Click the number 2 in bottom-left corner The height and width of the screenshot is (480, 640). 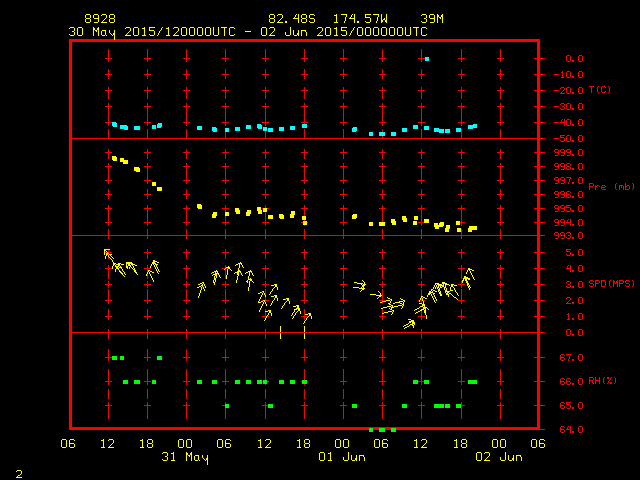pos(19,471)
